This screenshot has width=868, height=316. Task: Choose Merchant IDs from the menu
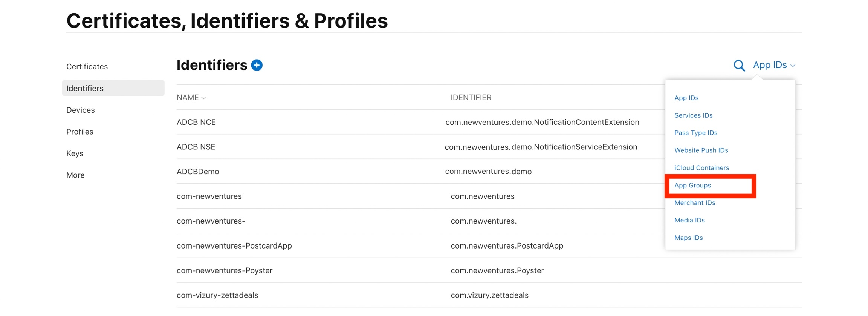point(694,203)
